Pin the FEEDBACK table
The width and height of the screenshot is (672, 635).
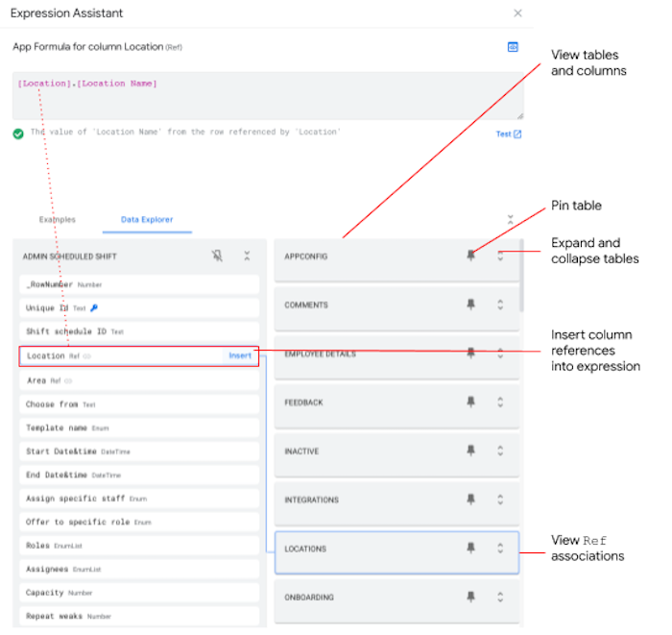[470, 403]
